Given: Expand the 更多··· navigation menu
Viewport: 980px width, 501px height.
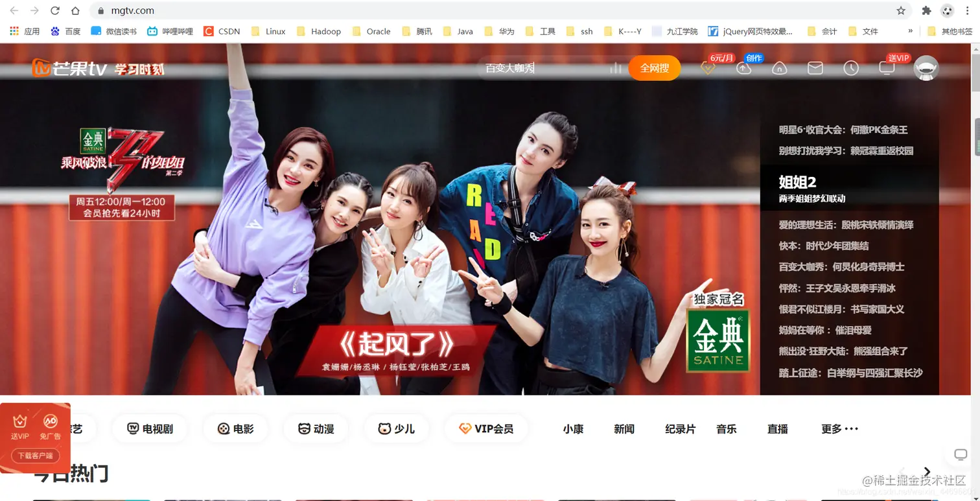Looking at the screenshot, I should pos(838,428).
